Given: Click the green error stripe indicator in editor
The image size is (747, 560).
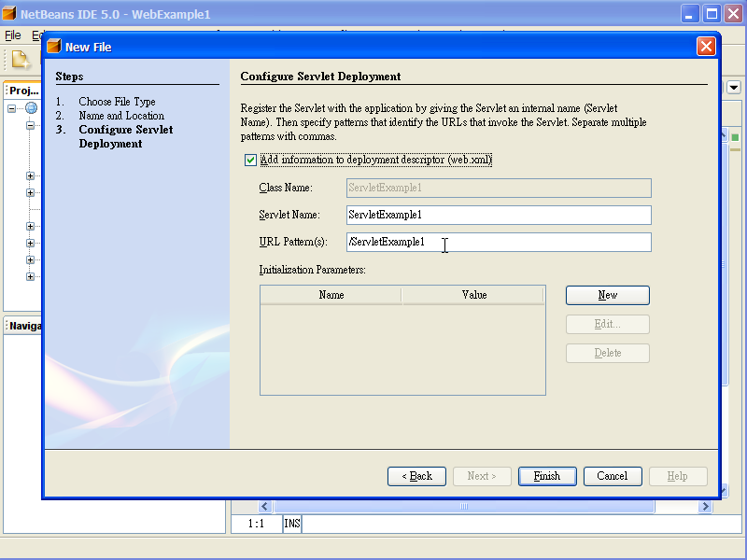Looking at the screenshot, I should coord(735,137).
